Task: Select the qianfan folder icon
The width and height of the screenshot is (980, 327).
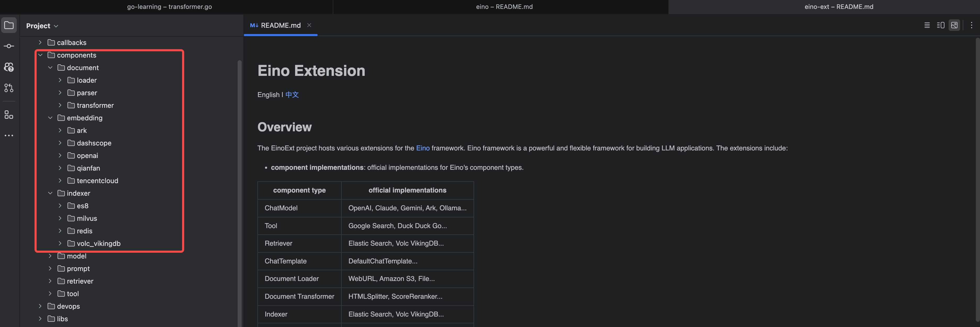Action: click(71, 168)
